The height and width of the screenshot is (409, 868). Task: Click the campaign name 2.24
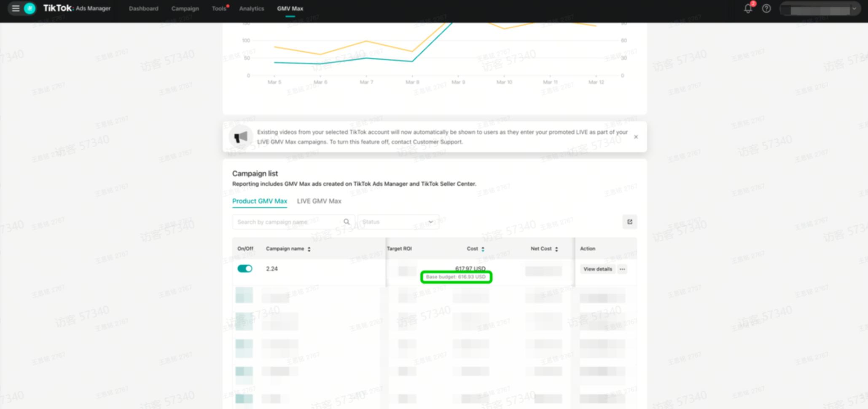[272, 269]
